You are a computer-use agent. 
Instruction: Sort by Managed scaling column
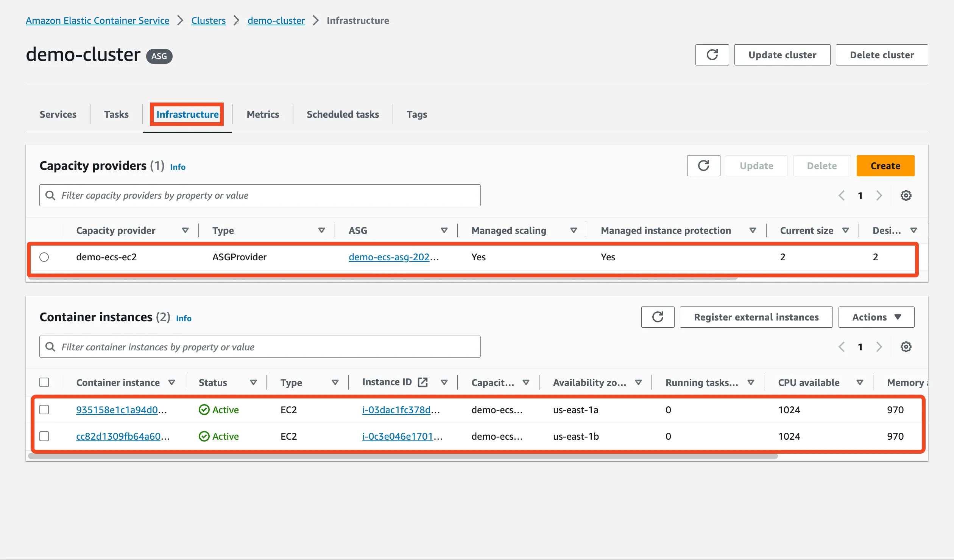tap(574, 230)
